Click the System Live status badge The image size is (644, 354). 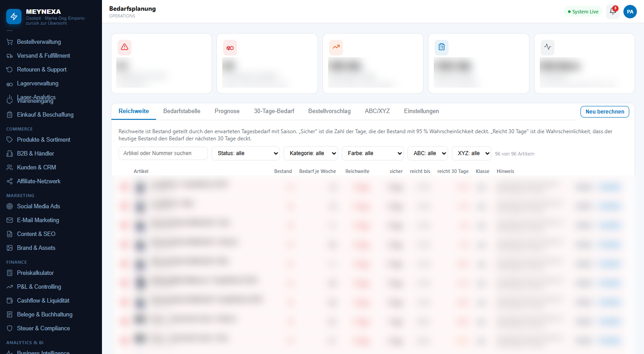coord(583,12)
